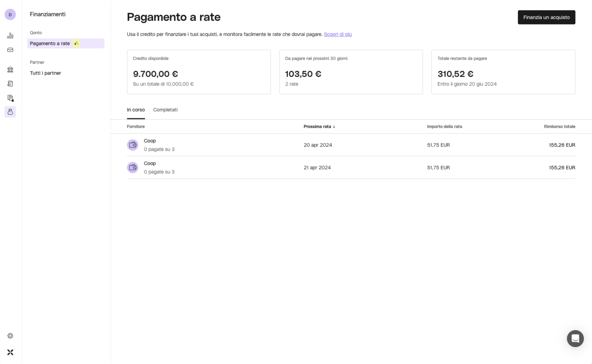Viewport: 592px width, 364px height.
Task: Select the money bag financing icon
Action: tap(10, 112)
